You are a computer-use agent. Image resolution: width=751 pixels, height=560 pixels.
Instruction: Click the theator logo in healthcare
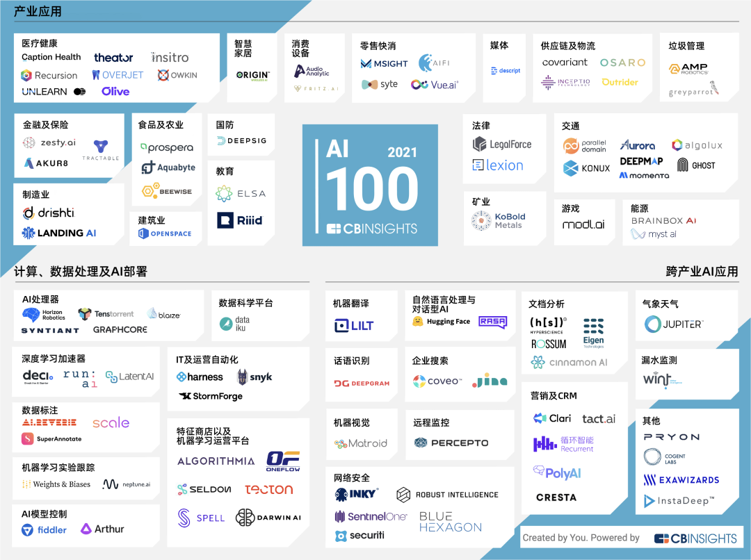pyautogui.click(x=113, y=58)
